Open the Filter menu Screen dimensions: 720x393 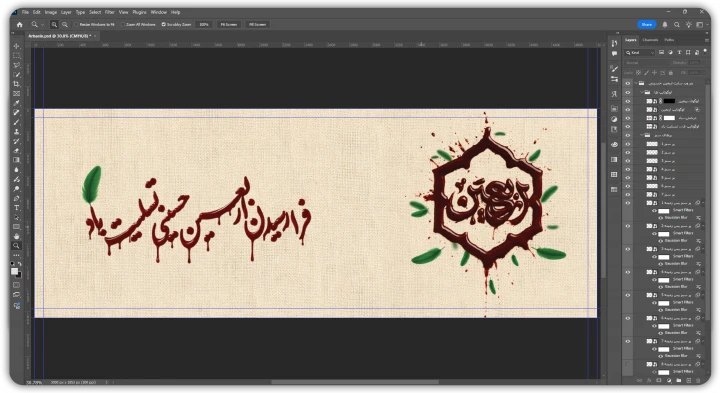tap(109, 12)
